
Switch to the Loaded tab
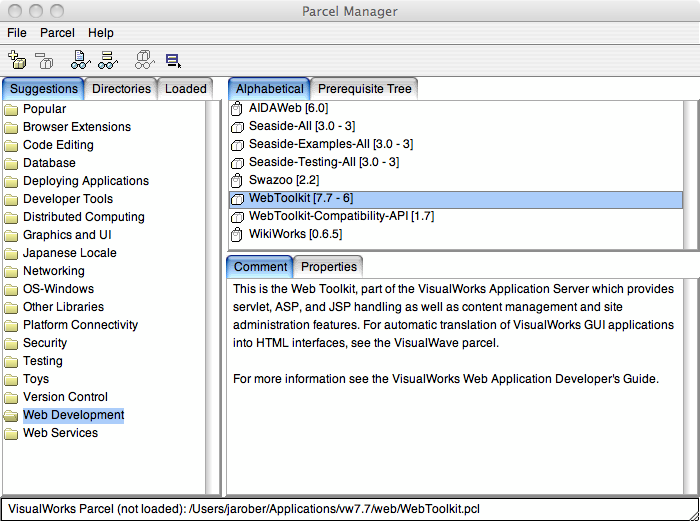[x=186, y=89]
